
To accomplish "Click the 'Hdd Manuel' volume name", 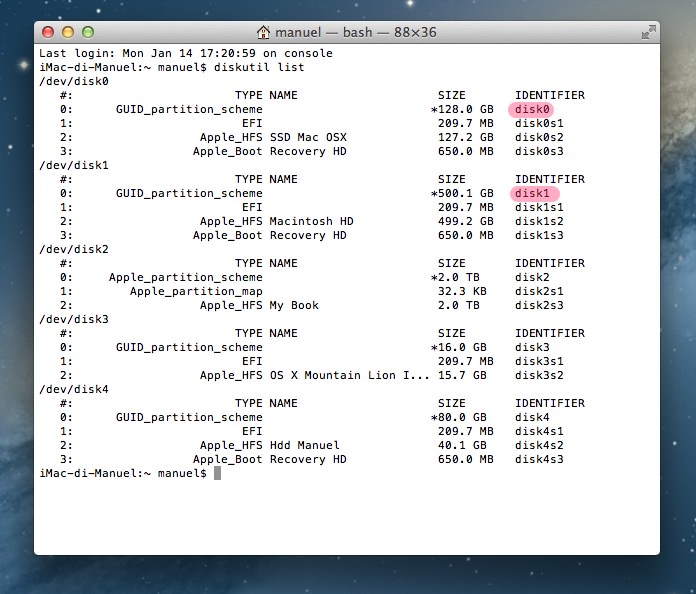I will (x=304, y=445).
